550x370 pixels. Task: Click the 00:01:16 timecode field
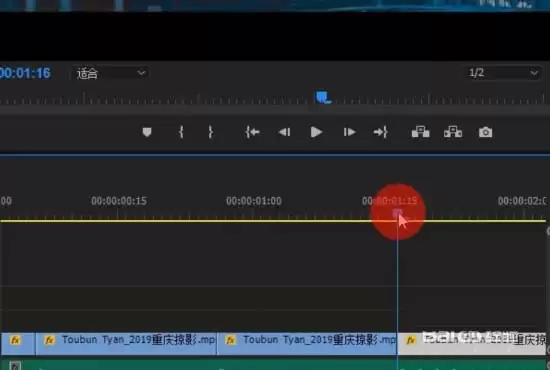pyautogui.click(x=25, y=73)
